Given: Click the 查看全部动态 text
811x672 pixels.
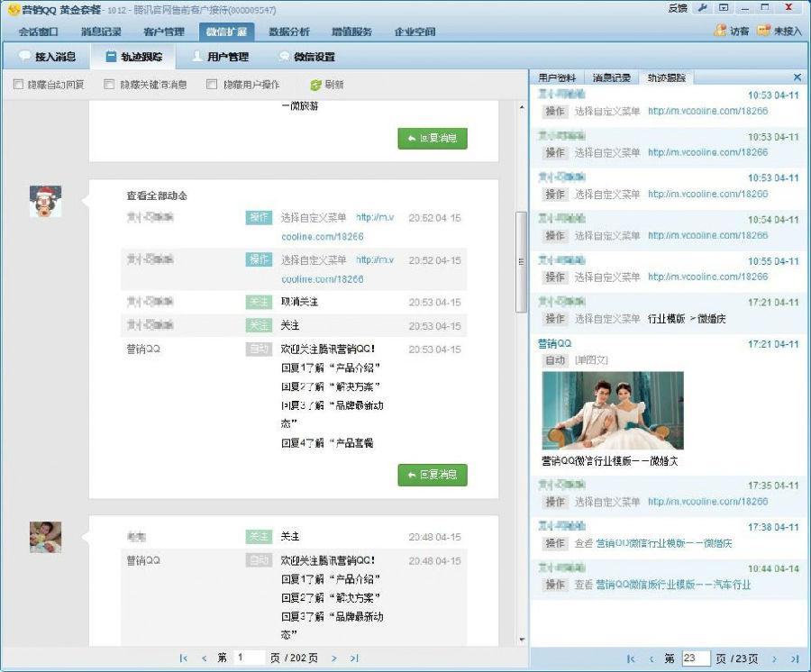Looking at the screenshot, I should pyautogui.click(x=157, y=195).
